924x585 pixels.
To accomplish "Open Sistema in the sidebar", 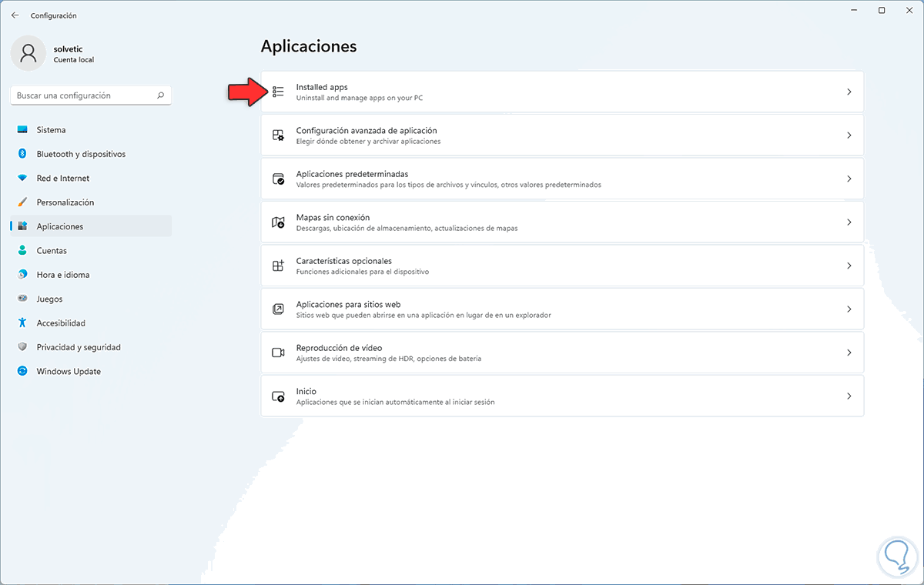I will [52, 130].
